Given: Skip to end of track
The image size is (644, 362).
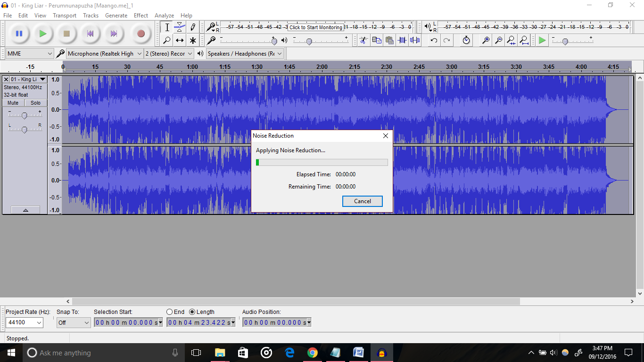Looking at the screenshot, I should click(114, 33).
